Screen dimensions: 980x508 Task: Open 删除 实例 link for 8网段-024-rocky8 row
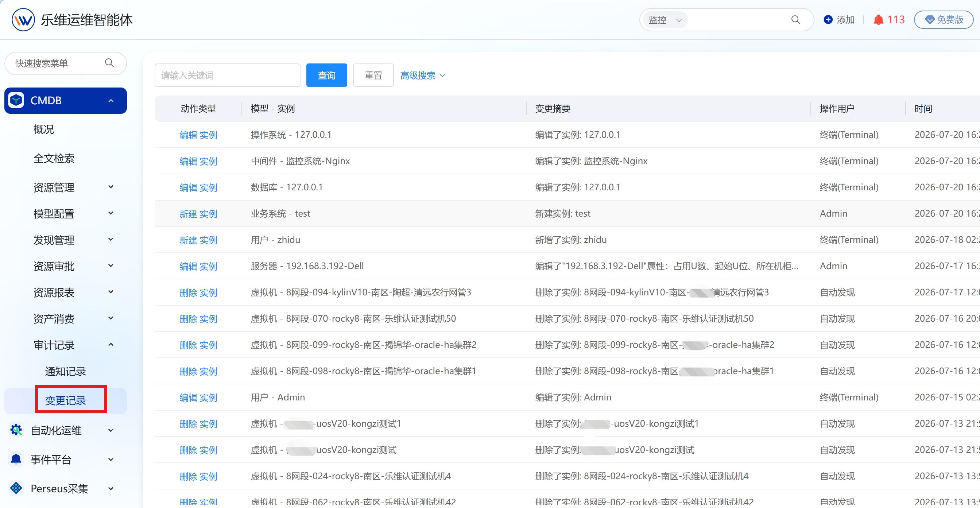pos(198,476)
